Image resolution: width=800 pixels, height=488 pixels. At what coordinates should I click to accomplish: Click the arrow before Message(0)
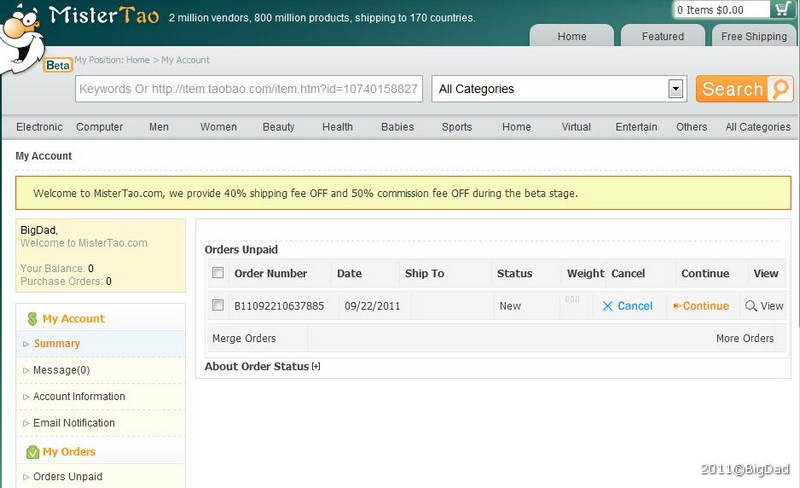26,371
